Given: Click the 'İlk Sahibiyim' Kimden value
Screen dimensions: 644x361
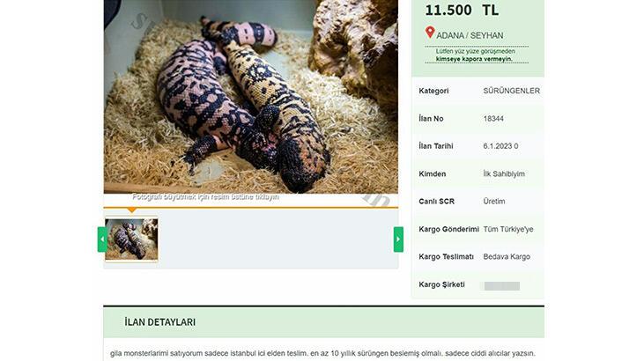Looking at the screenshot, I should click(x=504, y=173).
